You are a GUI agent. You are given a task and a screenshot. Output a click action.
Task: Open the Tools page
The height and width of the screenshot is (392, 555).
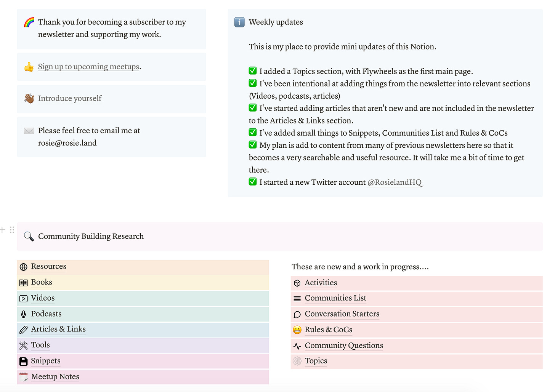40,345
